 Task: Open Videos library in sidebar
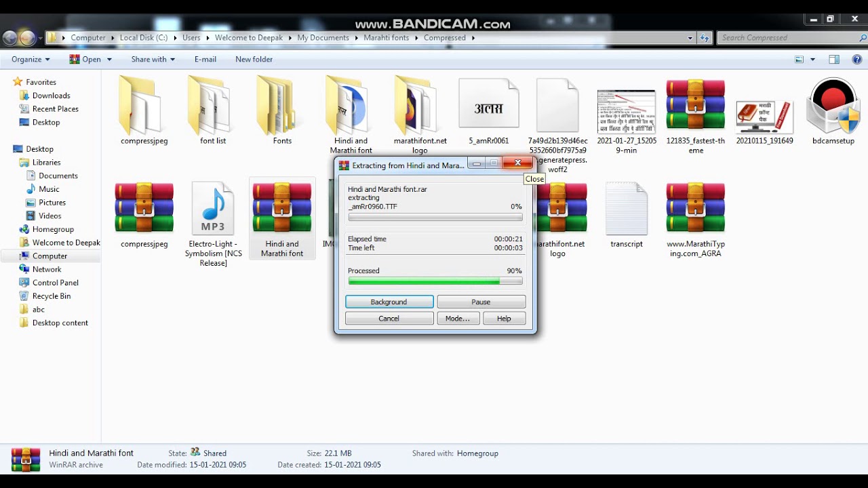click(50, 216)
